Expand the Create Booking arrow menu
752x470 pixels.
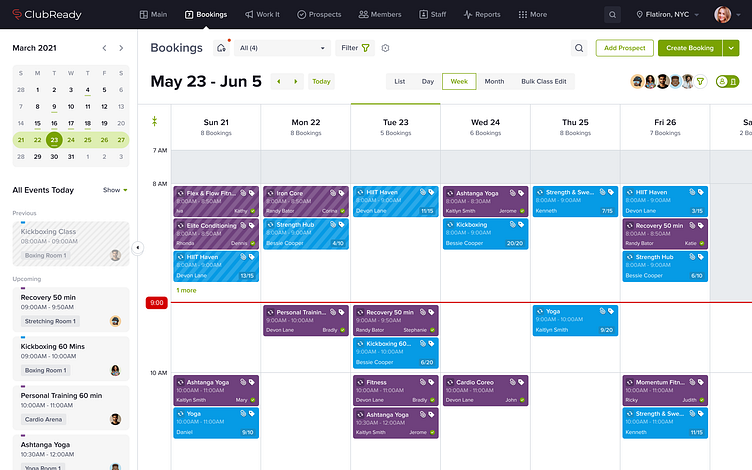[731, 48]
